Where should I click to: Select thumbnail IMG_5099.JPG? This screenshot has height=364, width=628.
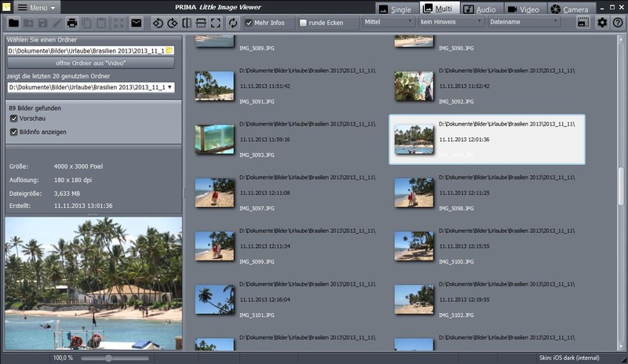coord(214,246)
